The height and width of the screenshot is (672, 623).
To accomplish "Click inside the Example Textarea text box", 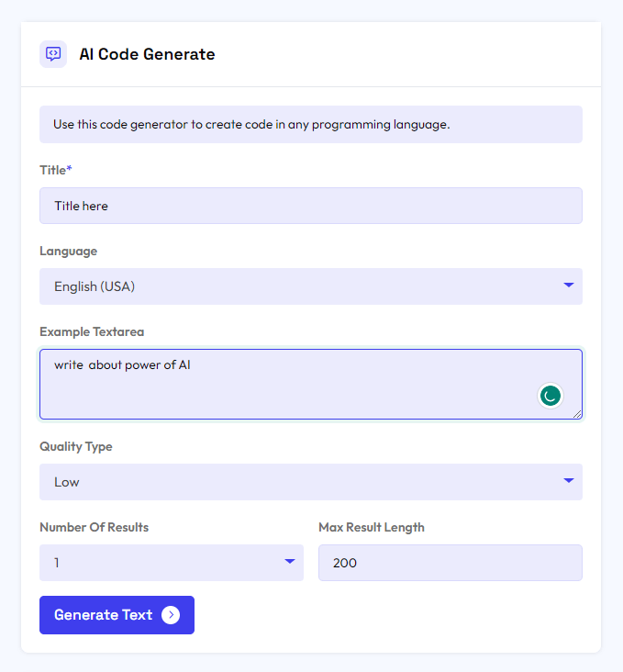I will coord(275,384).
